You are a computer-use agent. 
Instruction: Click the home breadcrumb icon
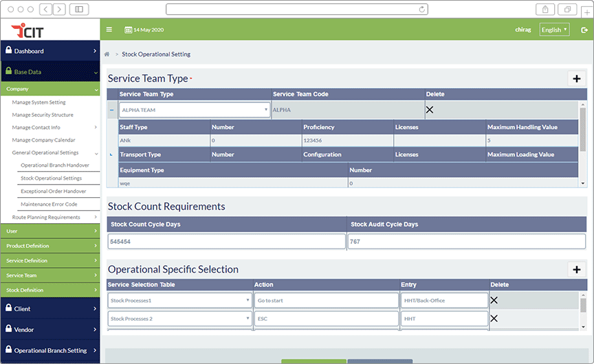[107, 54]
